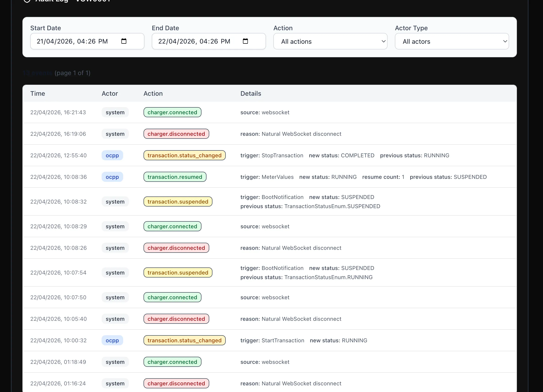Open the Start Date calendar picker icon
543x392 pixels.
click(124, 41)
